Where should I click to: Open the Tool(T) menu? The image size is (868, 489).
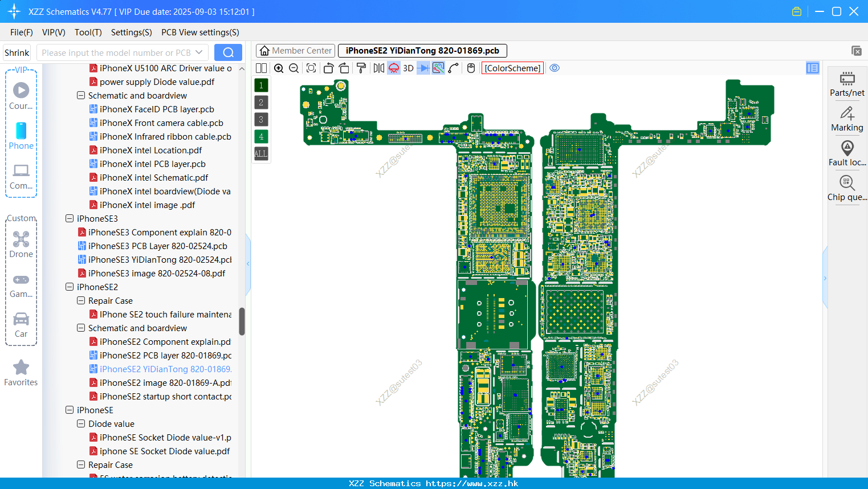click(88, 32)
